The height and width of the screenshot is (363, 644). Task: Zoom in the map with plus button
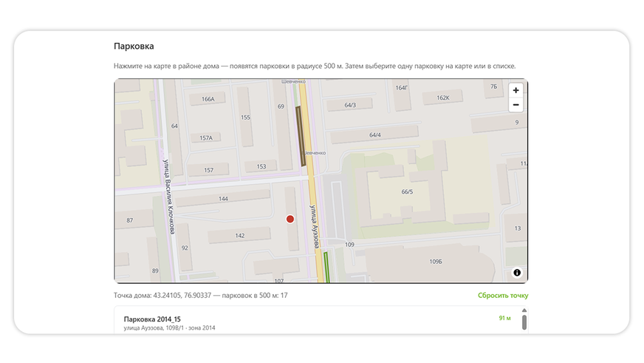pos(515,90)
